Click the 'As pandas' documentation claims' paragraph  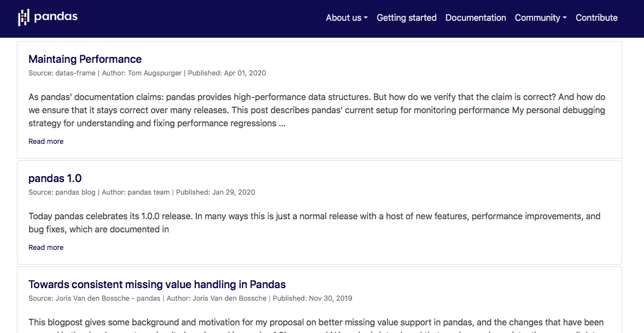pos(317,110)
